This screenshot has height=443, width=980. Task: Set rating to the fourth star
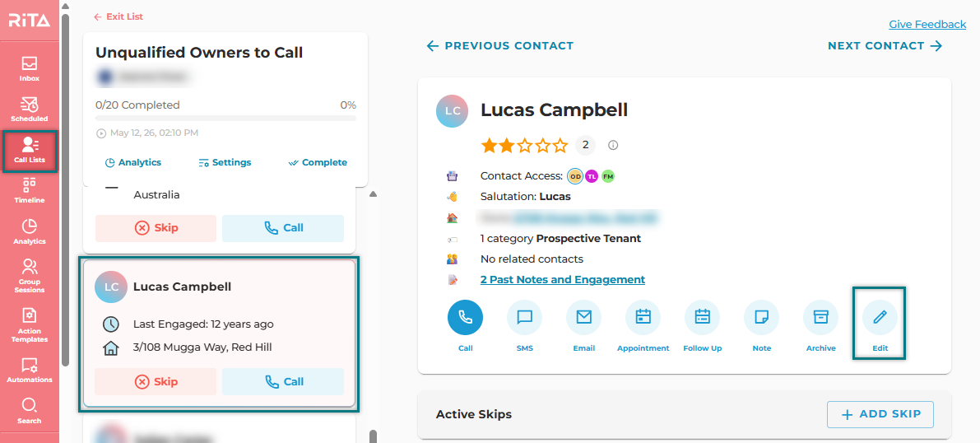pos(542,146)
